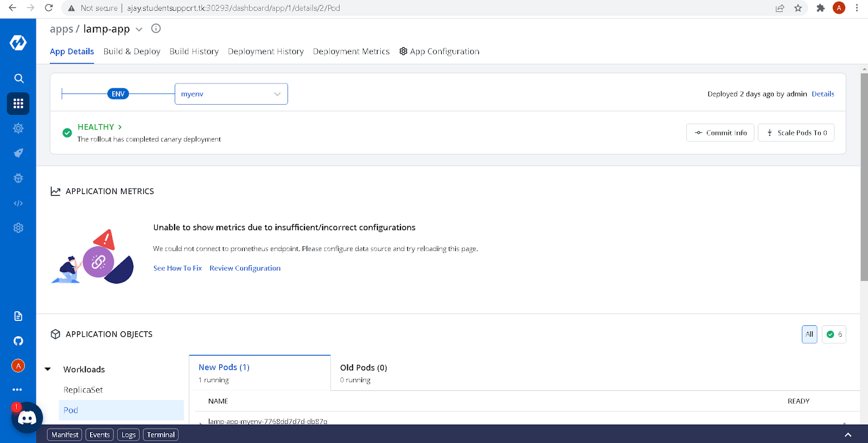Switch to Build & Deploy tab
This screenshot has width=868, height=443.
coord(132,52)
